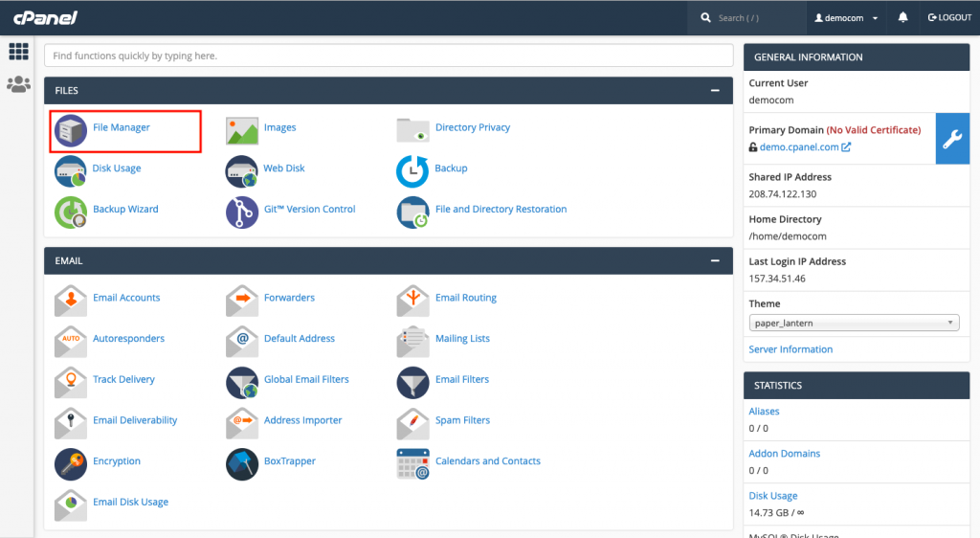The width and height of the screenshot is (980, 538).
Task: Open the Default Address icon
Action: [242, 341]
